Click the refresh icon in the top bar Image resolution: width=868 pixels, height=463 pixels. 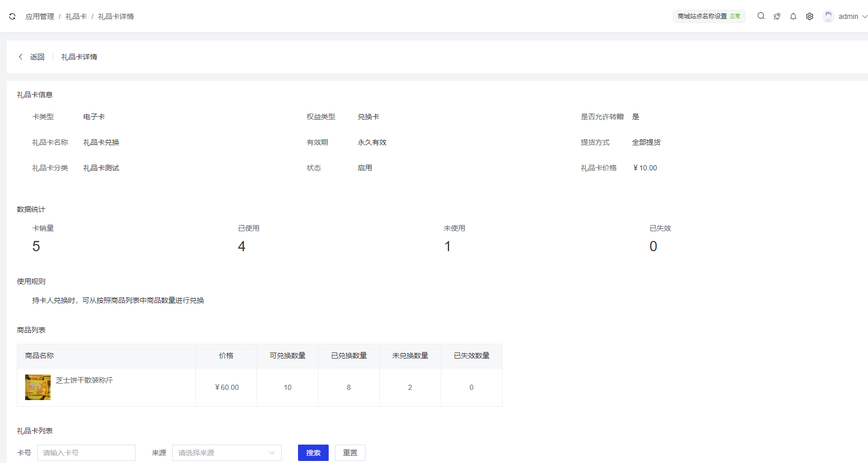12,16
